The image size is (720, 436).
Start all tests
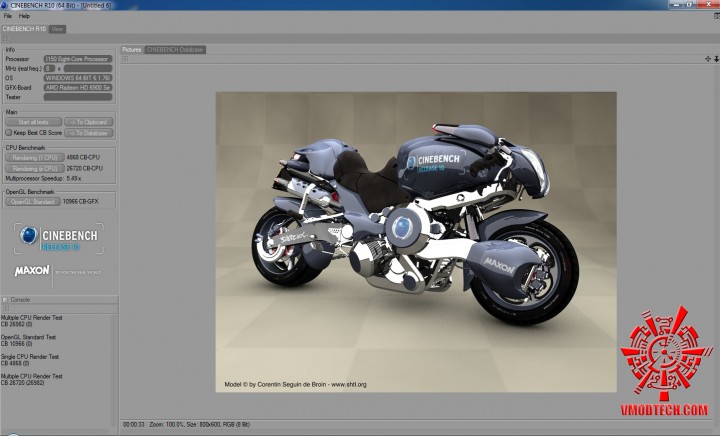tap(34, 122)
